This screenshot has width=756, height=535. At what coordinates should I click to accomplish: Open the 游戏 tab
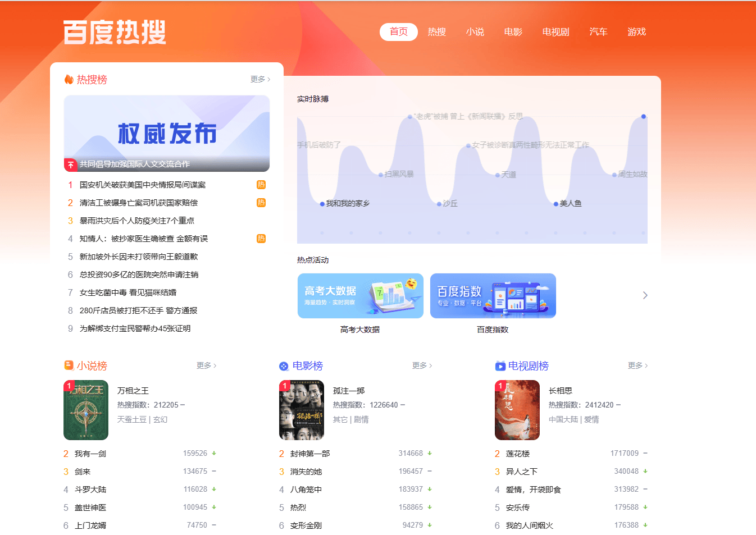click(637, 32)
